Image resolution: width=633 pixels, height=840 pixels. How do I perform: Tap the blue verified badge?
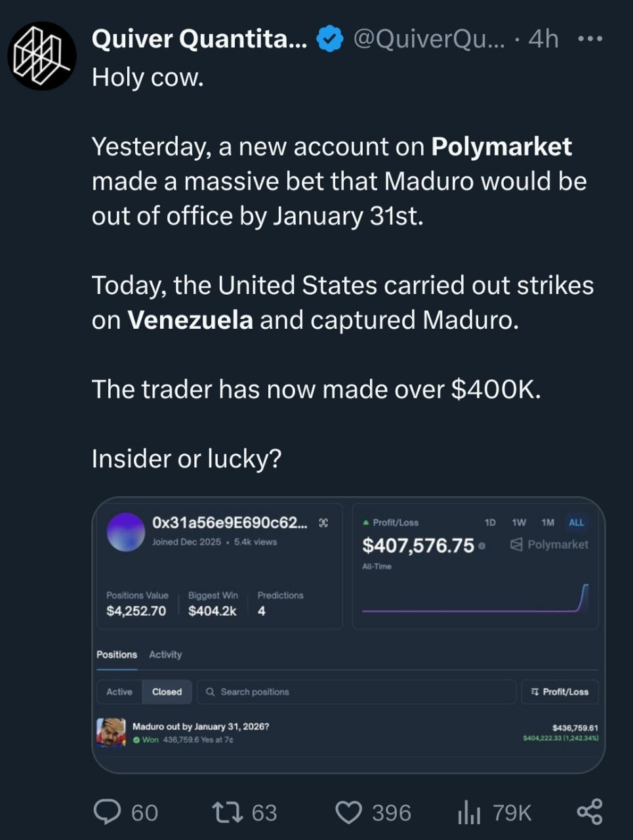[329, 39]
